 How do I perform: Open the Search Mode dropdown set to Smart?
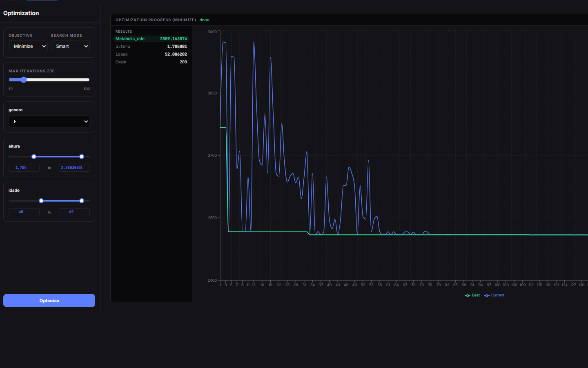[70, 46]
